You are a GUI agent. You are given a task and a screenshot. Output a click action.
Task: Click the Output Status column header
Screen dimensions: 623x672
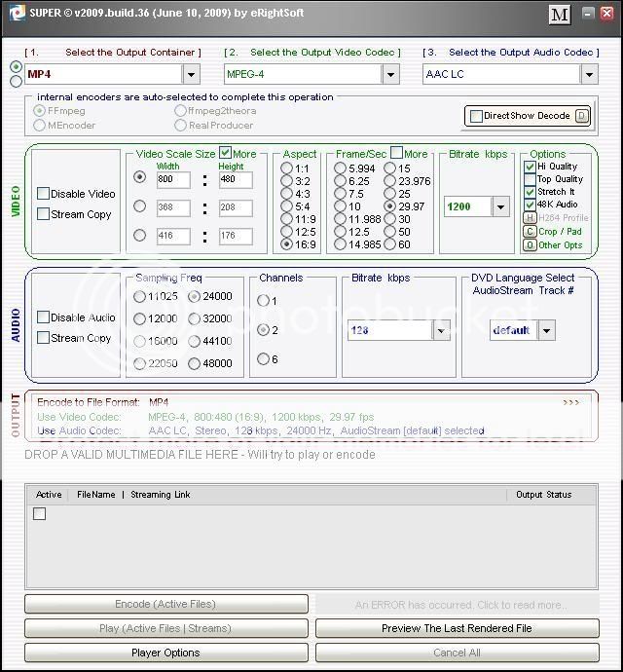(x=544, y=495)
